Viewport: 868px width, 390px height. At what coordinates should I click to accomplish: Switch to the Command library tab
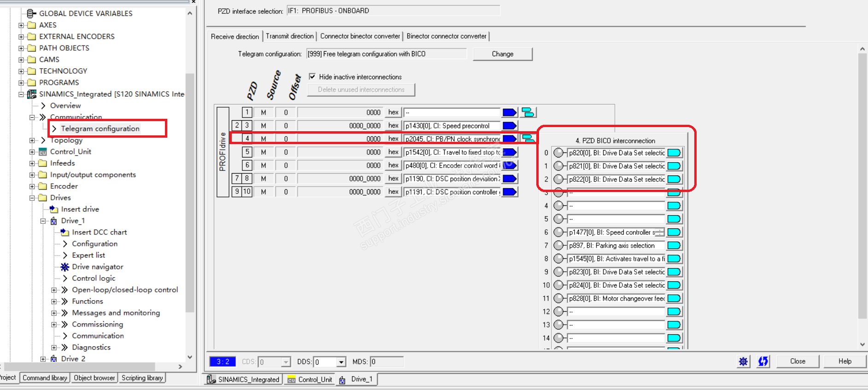pos(45,378)
